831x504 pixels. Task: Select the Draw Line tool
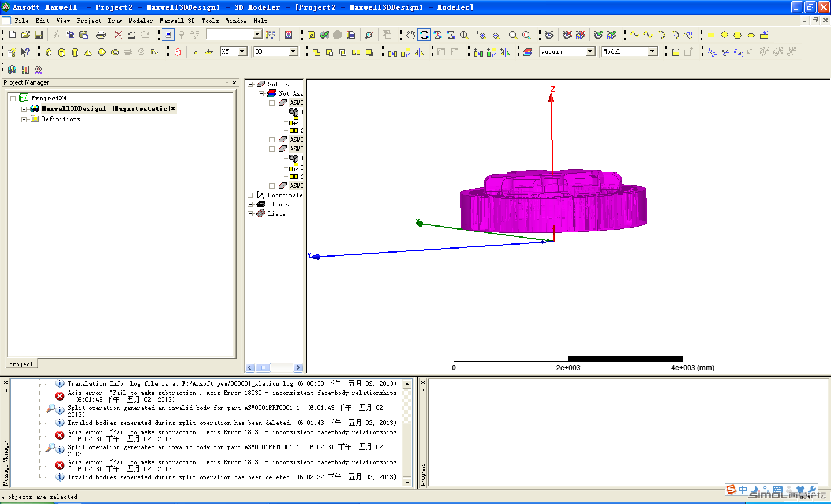(x=634, y=35)
